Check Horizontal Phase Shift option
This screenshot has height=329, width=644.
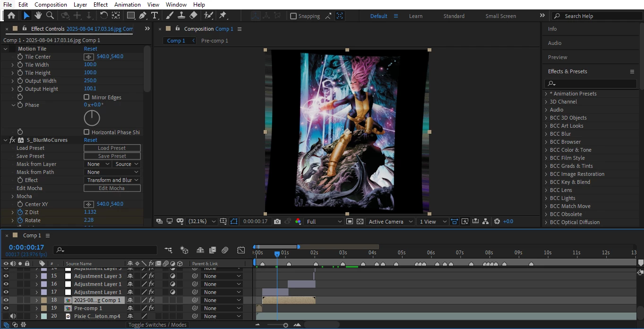(86, 132)
